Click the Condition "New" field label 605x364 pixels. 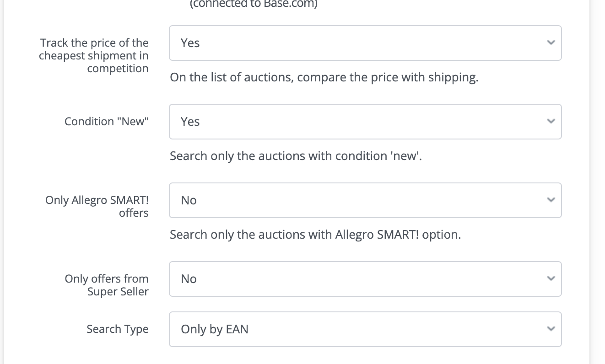coord(107,122)
